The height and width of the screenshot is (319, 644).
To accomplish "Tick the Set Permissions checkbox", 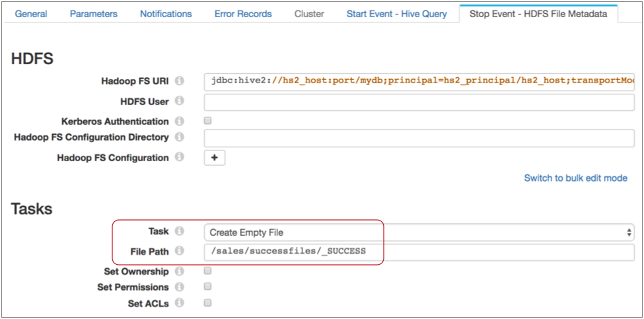I will coord(208,287).
